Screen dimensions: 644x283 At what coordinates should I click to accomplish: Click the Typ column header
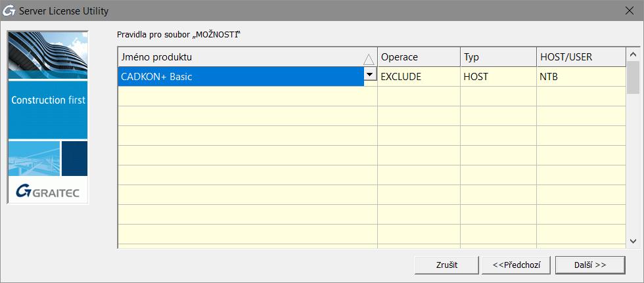point(497,57)
